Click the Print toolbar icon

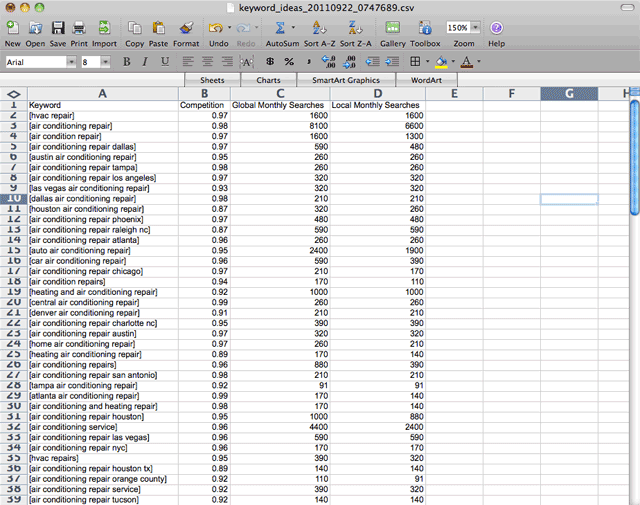(79, 28)
